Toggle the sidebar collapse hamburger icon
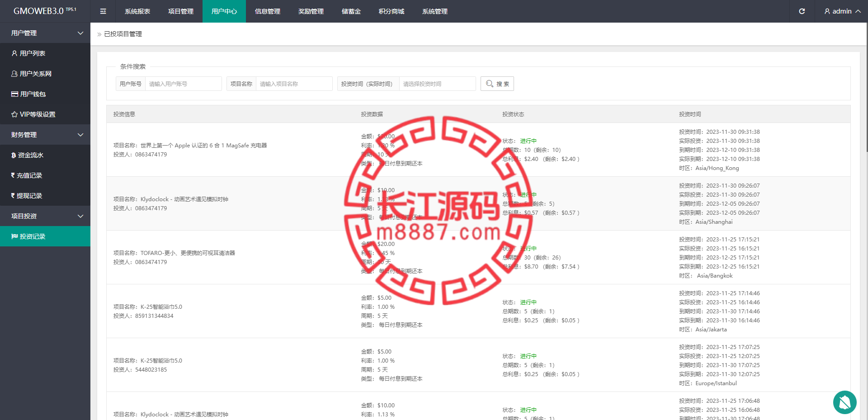Viewport: 868px width, 420px height. tap(103, 11)
